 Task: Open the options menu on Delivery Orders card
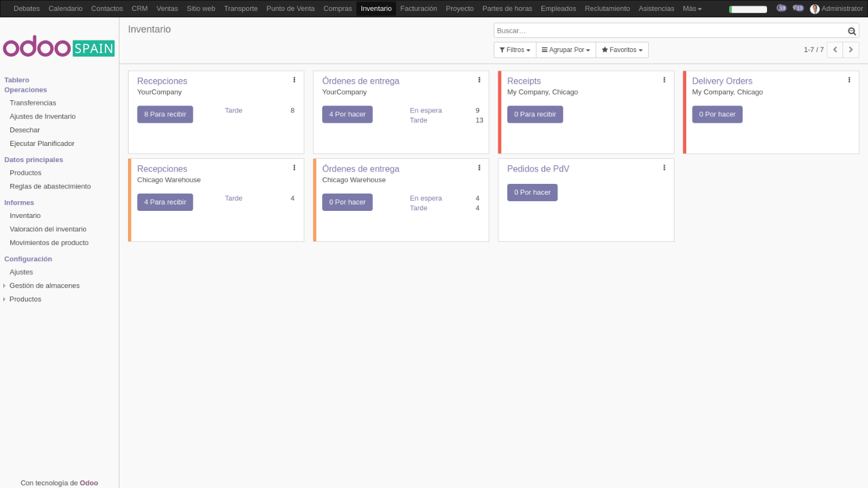(x=849, y=79)
